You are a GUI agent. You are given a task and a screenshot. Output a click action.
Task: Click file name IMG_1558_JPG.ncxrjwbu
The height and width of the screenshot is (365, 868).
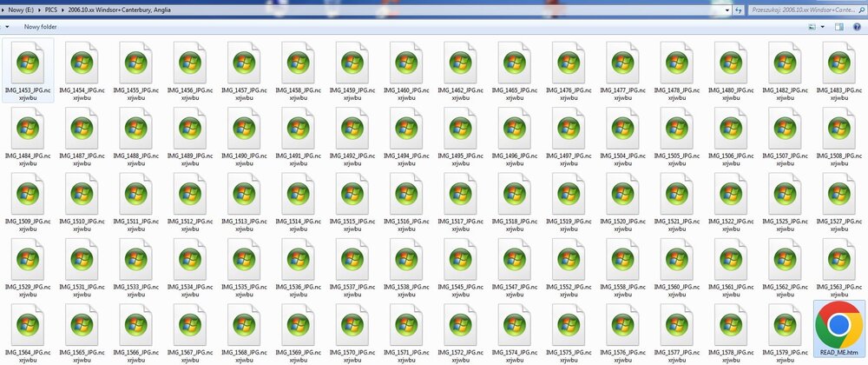point(622,289)
